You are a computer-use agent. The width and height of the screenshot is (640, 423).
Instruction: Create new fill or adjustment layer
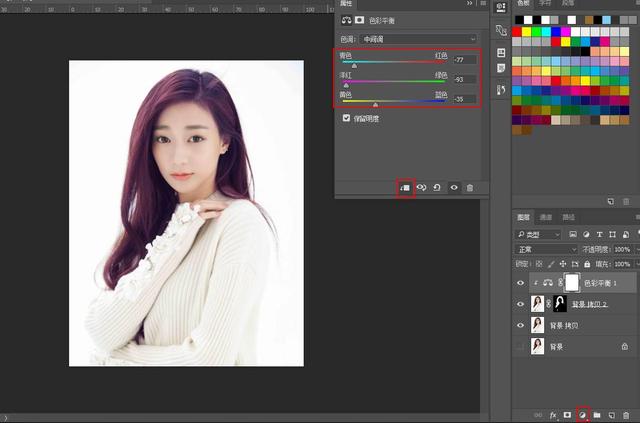[582, 414]
